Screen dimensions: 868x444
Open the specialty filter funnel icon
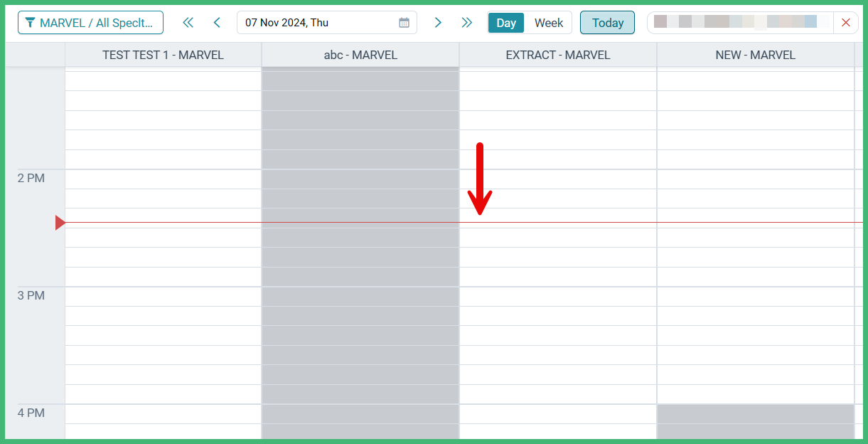30,22
